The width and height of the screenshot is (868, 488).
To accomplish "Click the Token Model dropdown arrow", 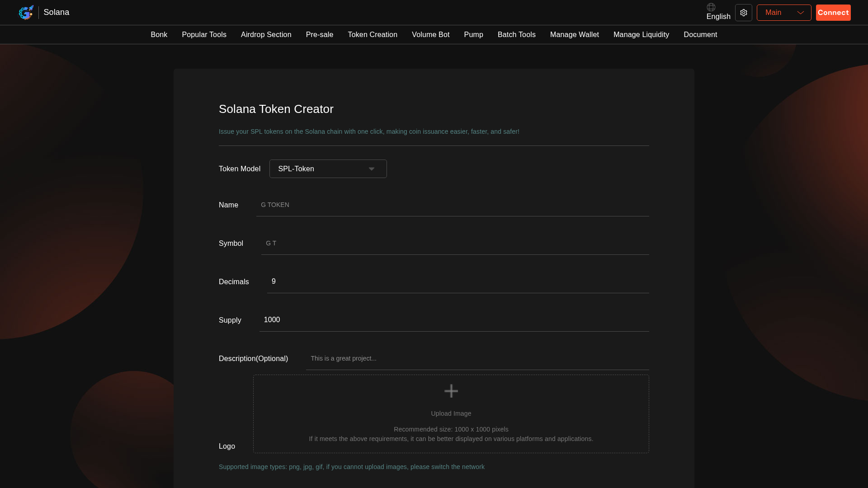I will tap(372, 169).
